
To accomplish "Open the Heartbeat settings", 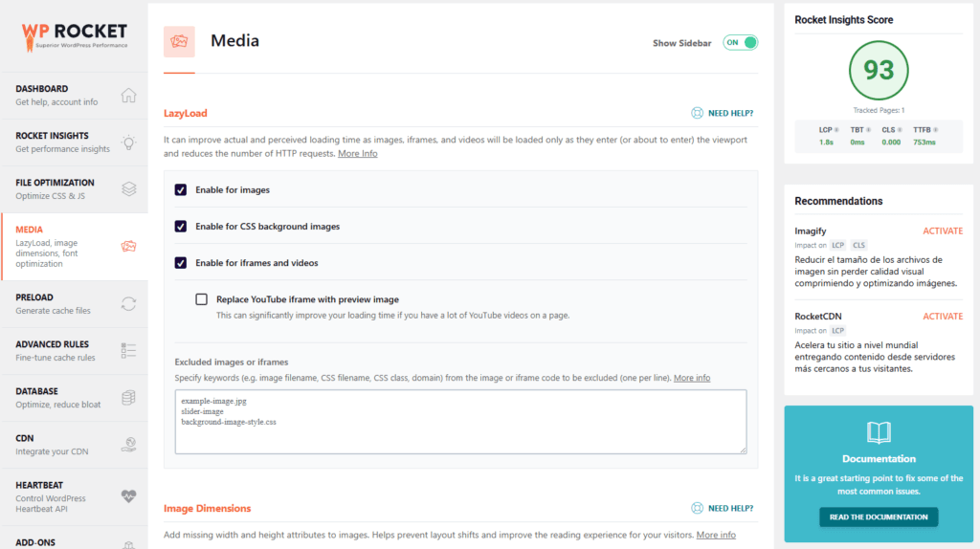I will click(75, 496).
